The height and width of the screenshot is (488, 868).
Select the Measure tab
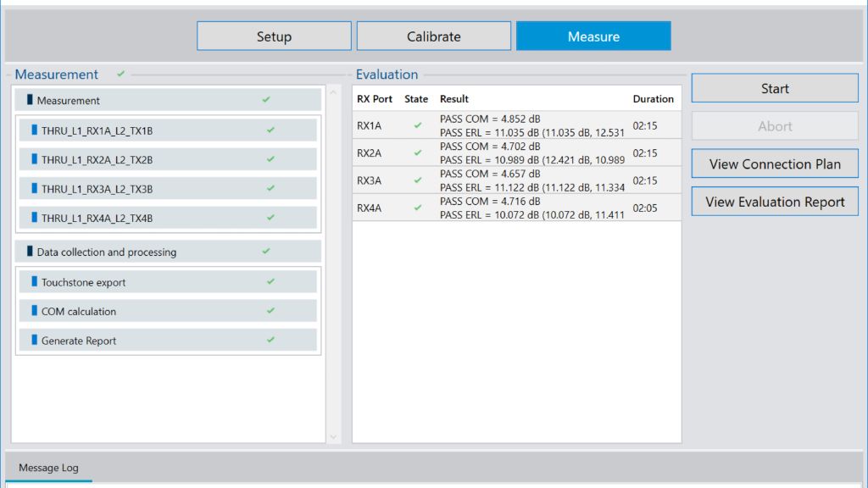[593, 36]
